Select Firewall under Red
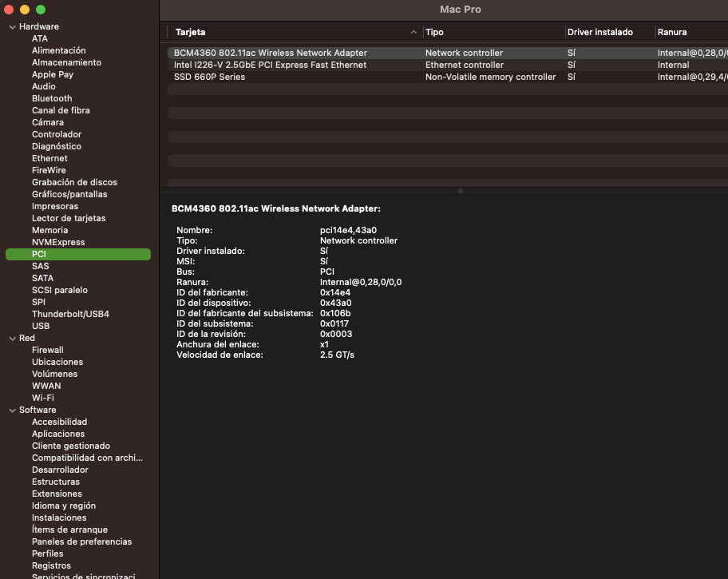The image size is (728, 579). [x=47, y=351]
